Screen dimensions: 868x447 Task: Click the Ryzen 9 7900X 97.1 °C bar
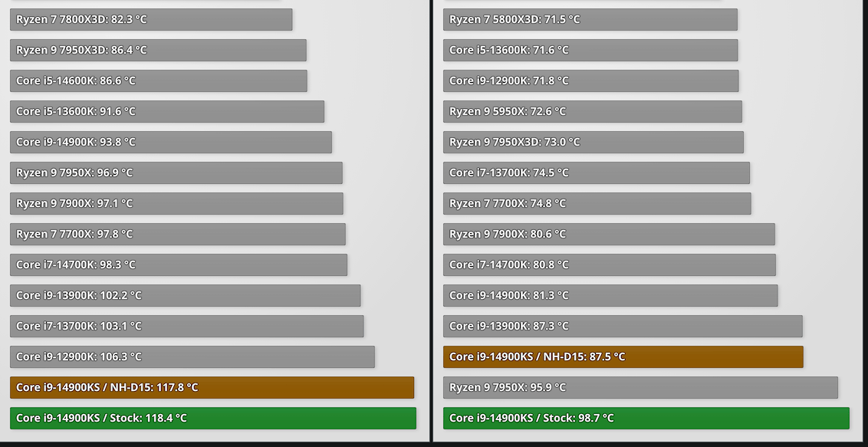point(176,204)
